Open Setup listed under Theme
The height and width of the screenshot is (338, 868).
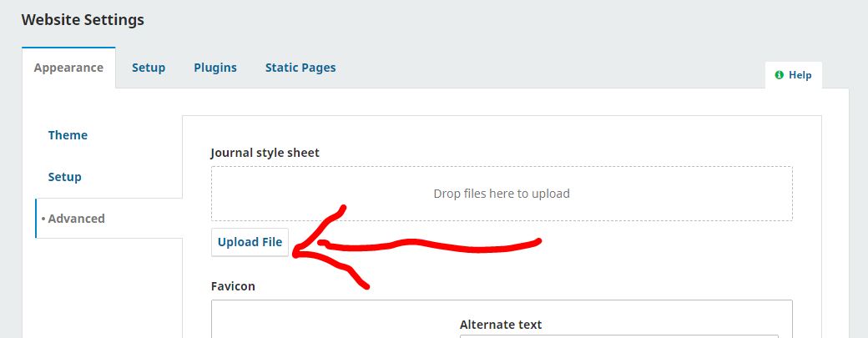coord(65,177)
